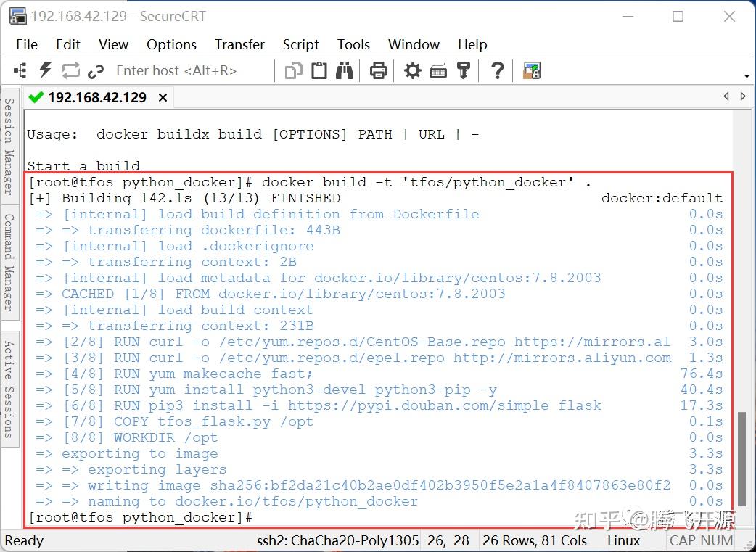756x552 pixels.
Task: Open the Transfer menu
Action: (x=239, y=44)
